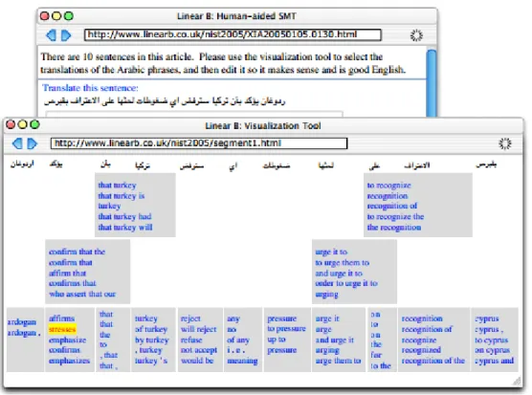This screenshot has height=395, width=532.
Task: Click back arrow in Human-aided SMT window
Action: (51, 35)
